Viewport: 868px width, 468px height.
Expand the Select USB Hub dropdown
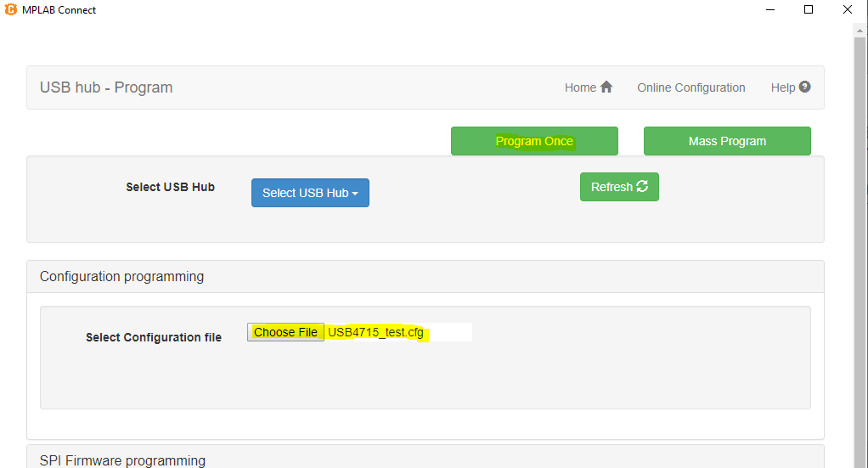pyautogui.click(x=310, y=193)
